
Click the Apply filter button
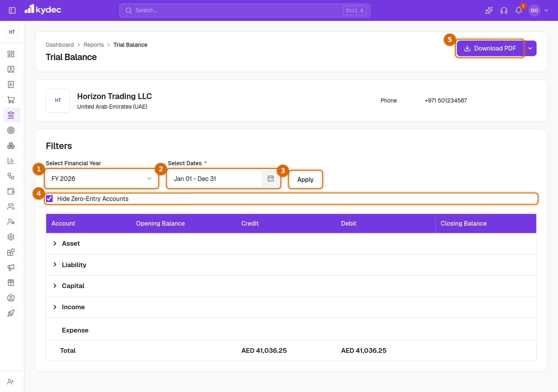305,179
